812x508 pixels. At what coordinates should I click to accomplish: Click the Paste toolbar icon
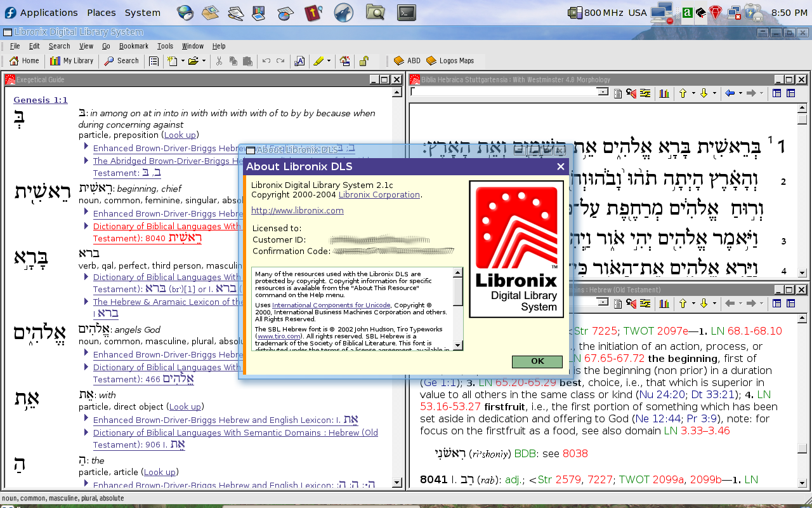(247, 61)
